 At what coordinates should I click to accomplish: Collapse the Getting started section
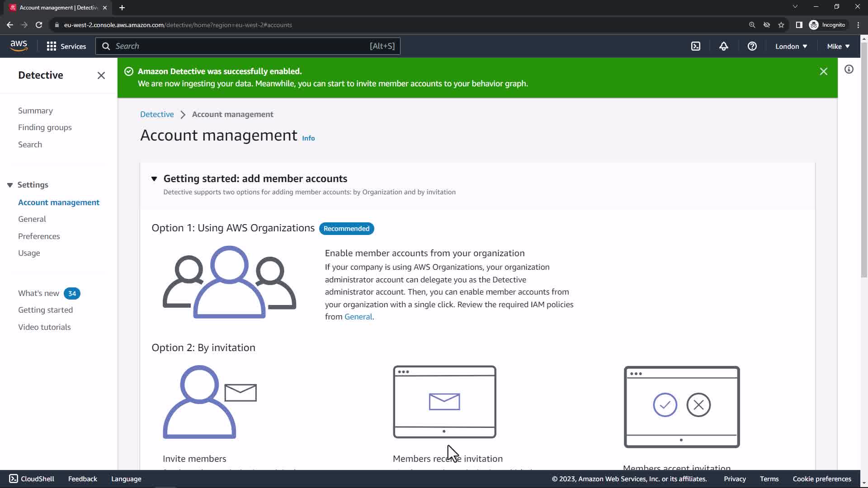click(154, 179)
